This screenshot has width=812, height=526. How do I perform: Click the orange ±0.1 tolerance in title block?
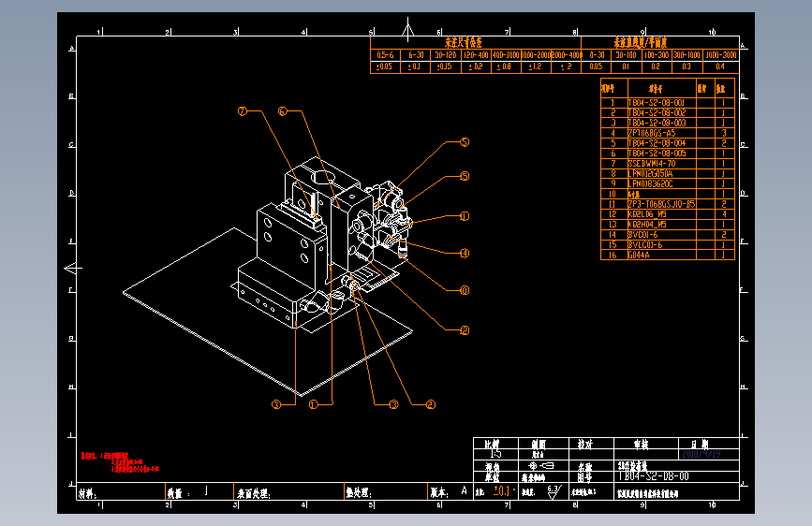pos(503,490)
